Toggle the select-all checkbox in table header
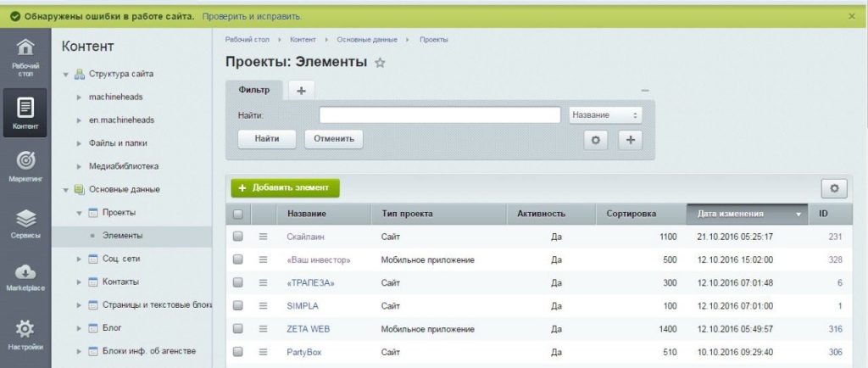Screen dimensions: 868x368 238,214
